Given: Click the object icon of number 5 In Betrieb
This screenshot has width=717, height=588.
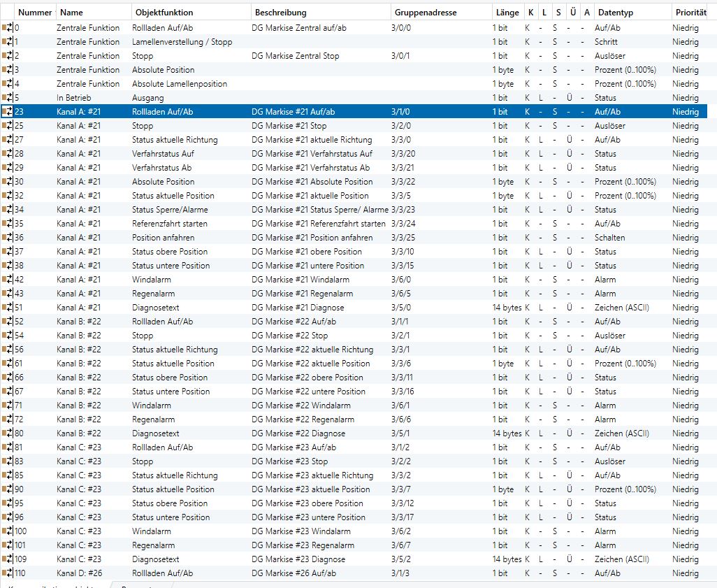Looking at the screenshot, I should (x=8, y=98).
